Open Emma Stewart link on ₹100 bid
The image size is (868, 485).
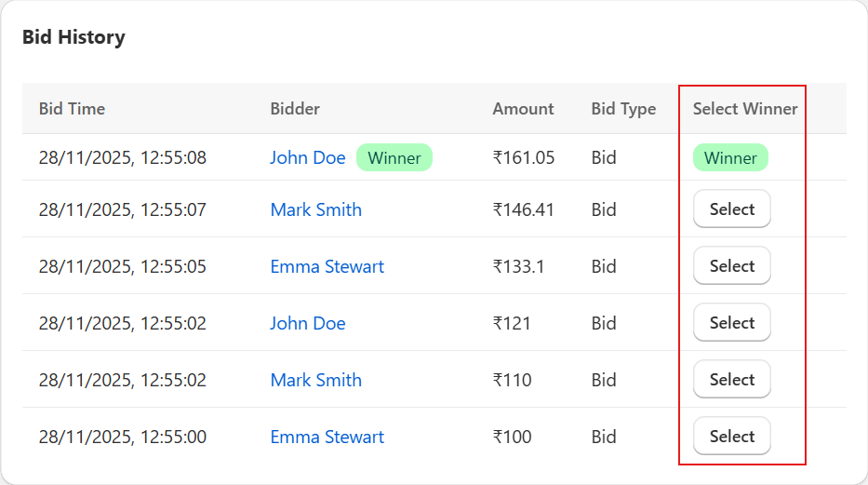tap(327, 438)
